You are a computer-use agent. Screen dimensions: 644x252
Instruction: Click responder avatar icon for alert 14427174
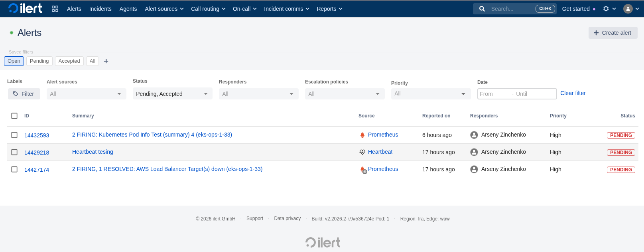pos(474,169)
